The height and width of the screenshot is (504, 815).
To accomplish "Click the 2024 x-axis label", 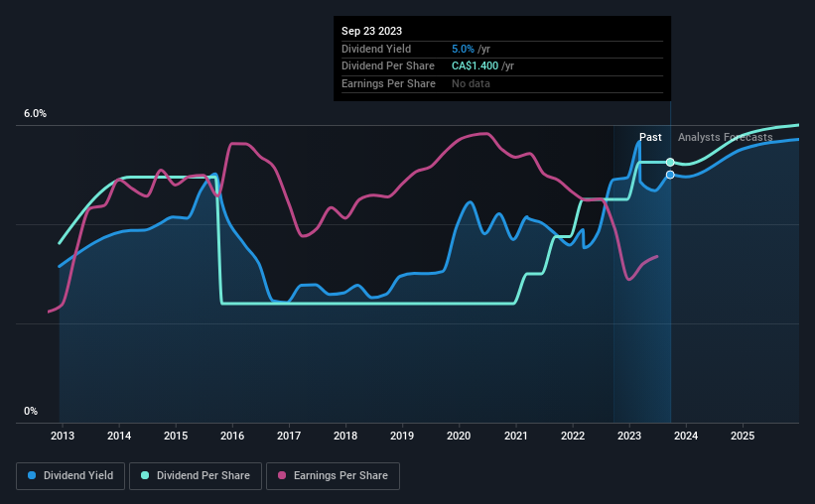I will click(x=686, y=436).
